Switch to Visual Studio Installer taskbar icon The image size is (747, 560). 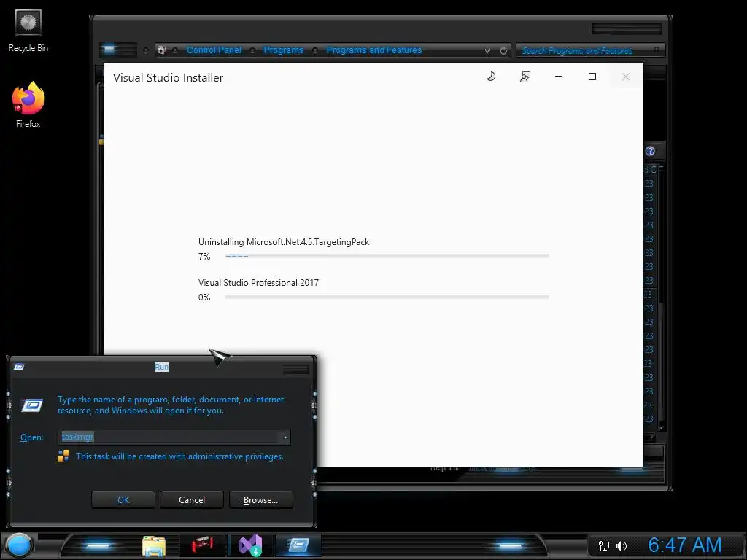(250, 545)
